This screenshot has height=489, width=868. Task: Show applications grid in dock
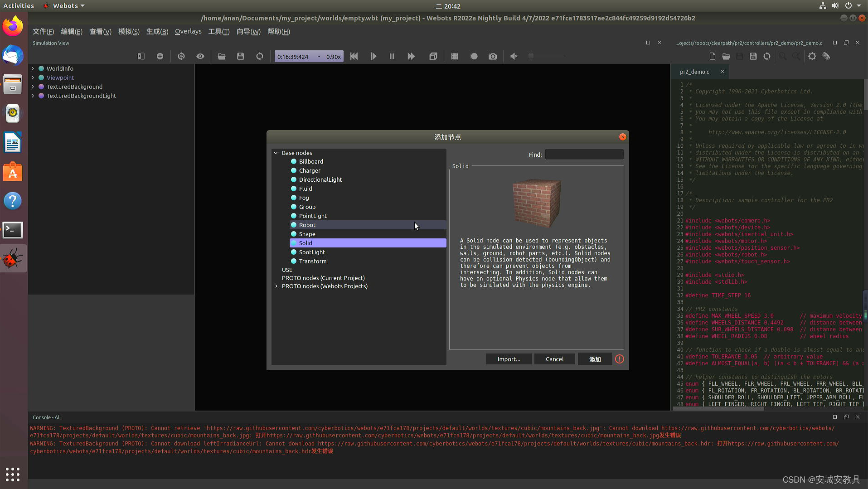click(x=13, y=474)
